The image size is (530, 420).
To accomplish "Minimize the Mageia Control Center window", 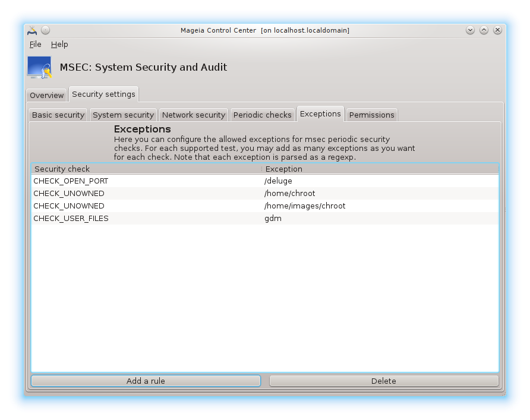I will tap(470, 30).
